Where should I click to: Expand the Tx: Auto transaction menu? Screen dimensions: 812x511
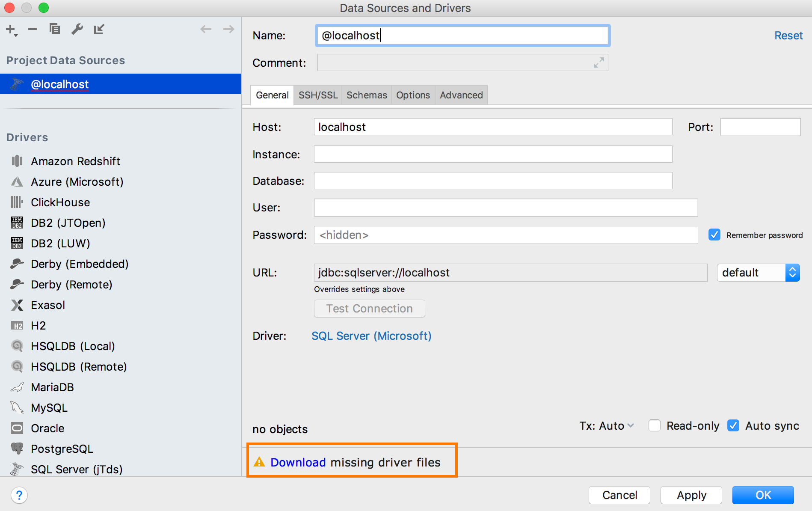coord(607,426)
